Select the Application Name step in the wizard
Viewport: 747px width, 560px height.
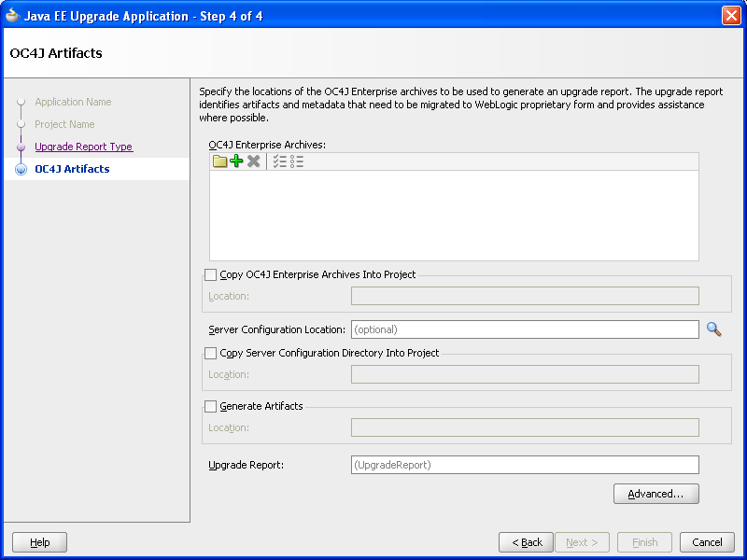coord(73,102)
